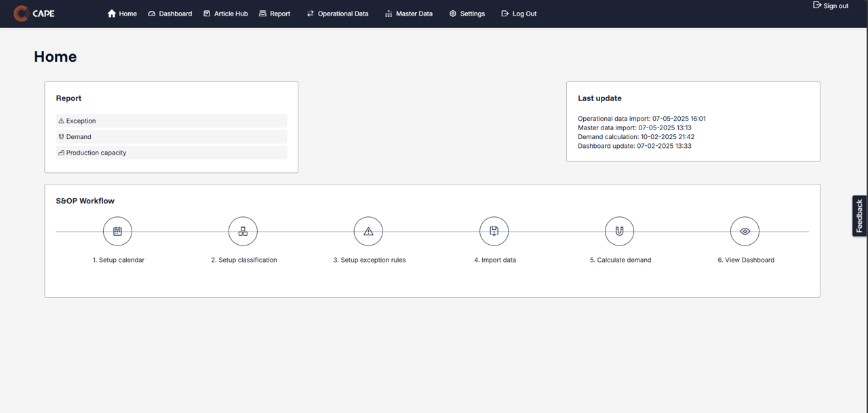The width and height of the screenshot is (868, 413).
Task: Launch Calculate demand magnet icon
Action: point(619,231)
